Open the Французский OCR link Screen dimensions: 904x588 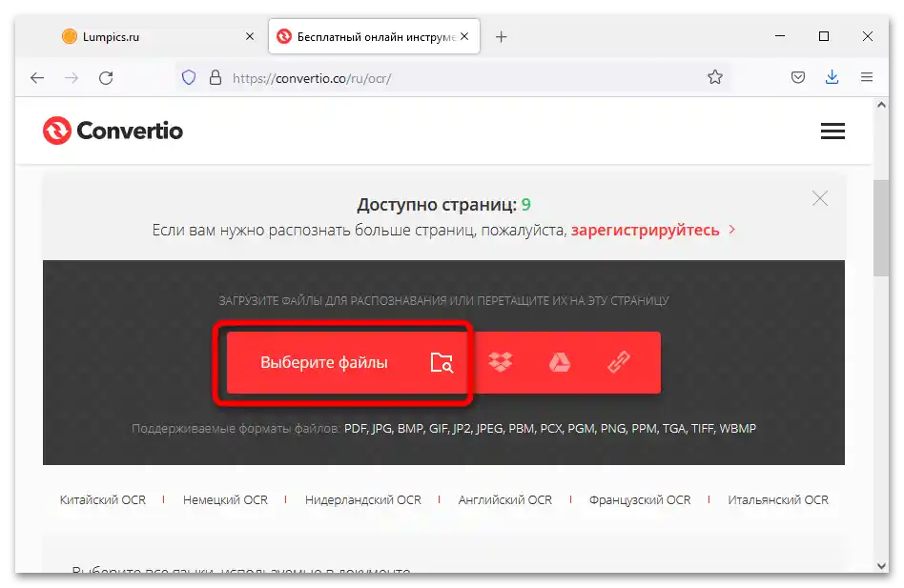tap(640, 500)
